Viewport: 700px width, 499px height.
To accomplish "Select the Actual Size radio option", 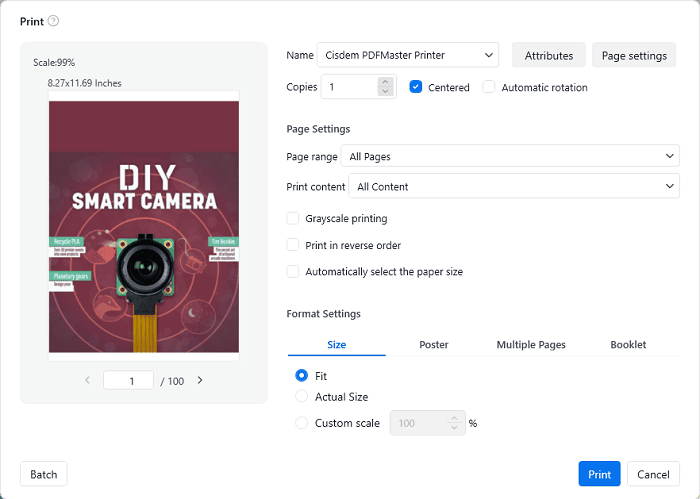I will pos(302,397).
